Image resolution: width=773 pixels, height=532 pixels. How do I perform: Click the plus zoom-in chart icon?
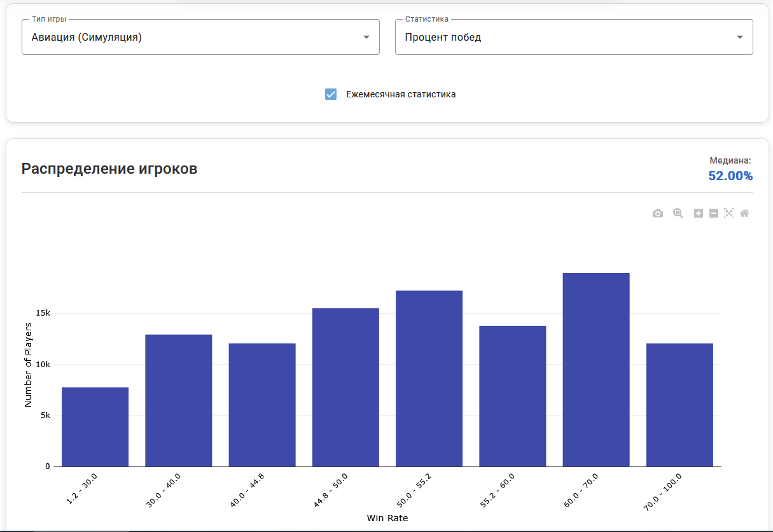coord(698,214)
